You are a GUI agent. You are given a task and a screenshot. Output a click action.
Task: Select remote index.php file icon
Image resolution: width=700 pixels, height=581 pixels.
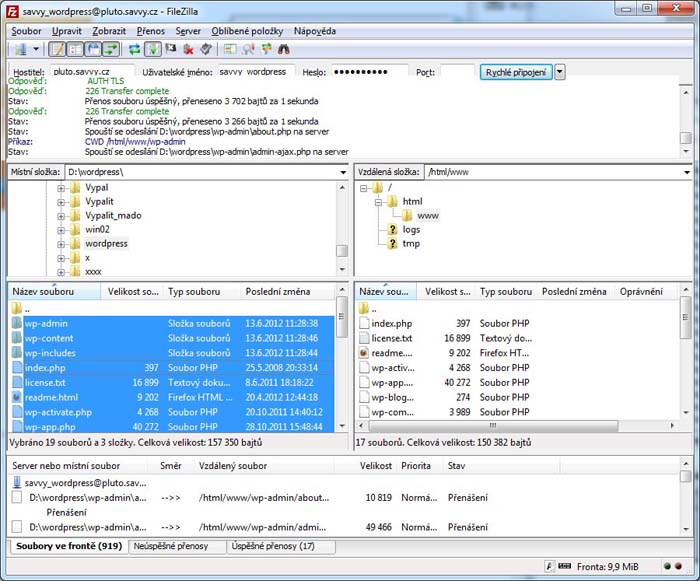click(364, 323)
